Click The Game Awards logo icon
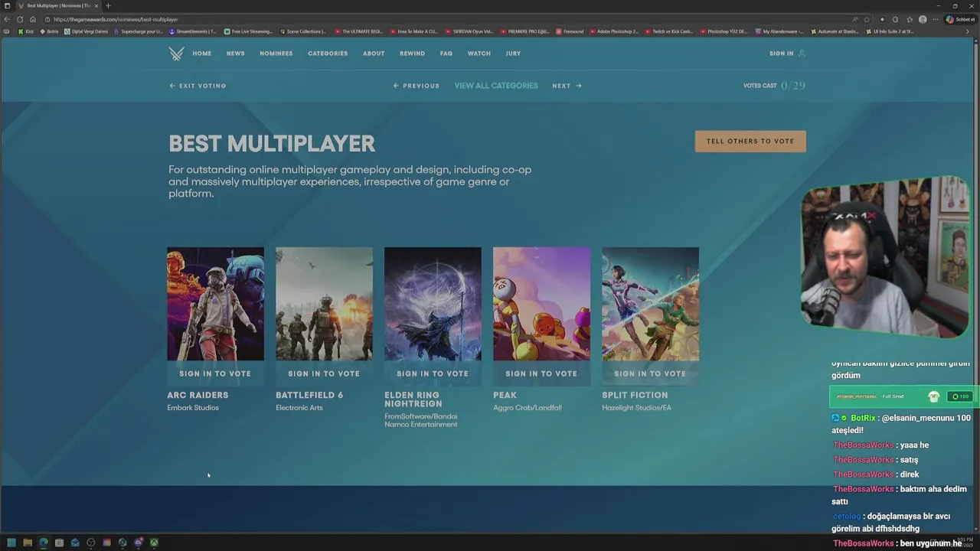 pyautogui.click(x=176, y=54)
